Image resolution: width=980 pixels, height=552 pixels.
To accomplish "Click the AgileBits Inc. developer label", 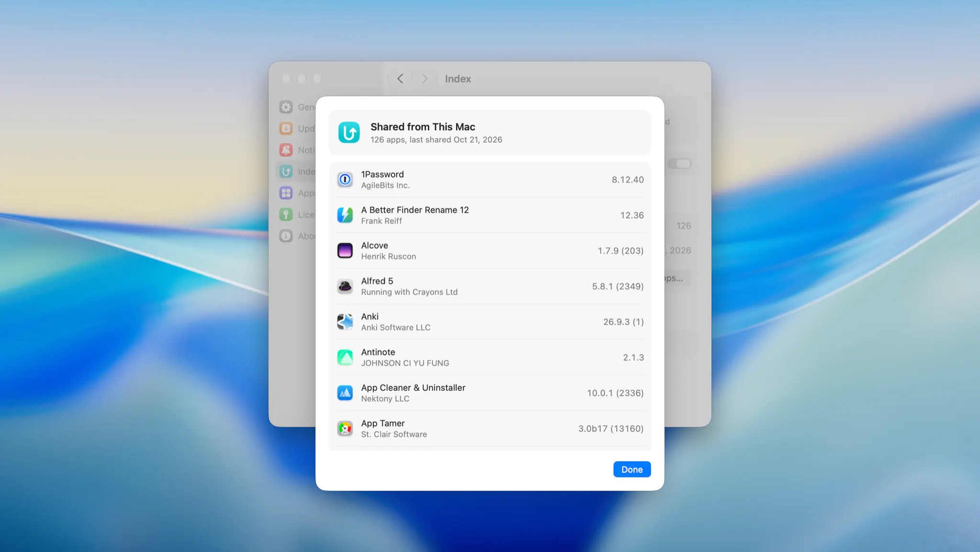I will (x=385, y=185).
